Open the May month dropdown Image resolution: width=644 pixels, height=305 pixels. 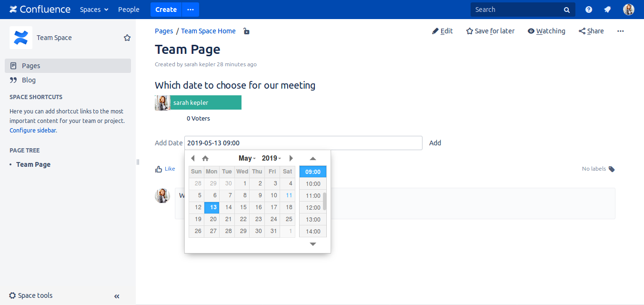247,158
